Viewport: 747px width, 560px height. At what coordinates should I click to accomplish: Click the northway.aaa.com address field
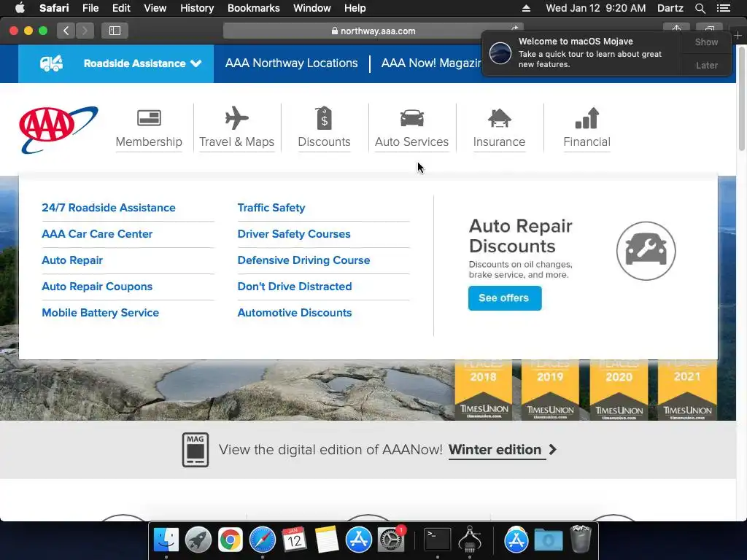click(373, 31)
